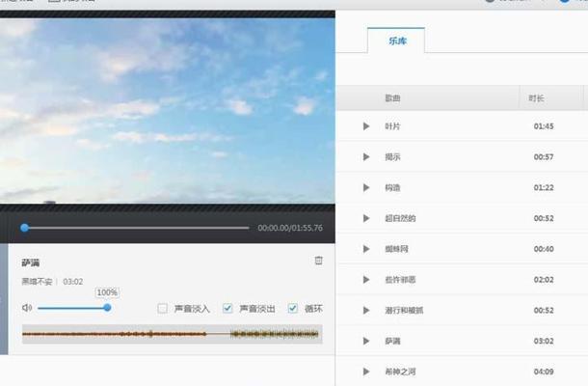Image resolution: width=588 pixels, height=386 pixels.
Task: Click the 01:45 duration value
Action: click(x=544, y=126)
